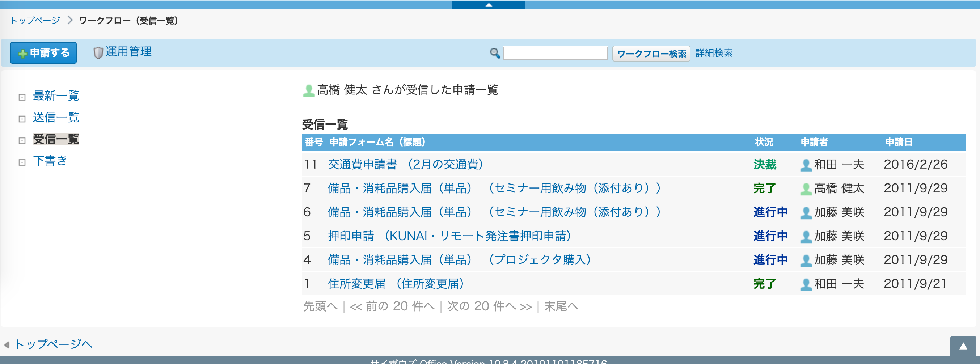Open 下書き in the sidebar
980x364 pixels.
pyautogui.click(x=50, y=161)
